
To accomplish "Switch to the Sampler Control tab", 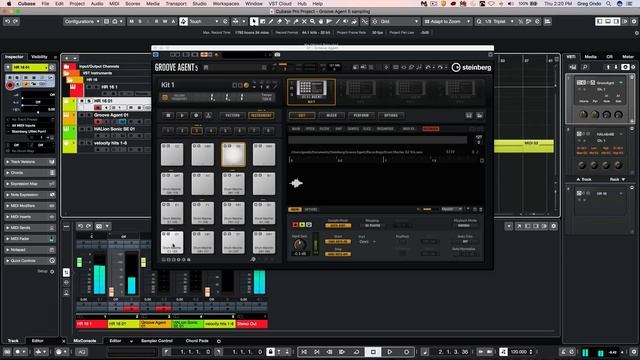I will click(x=157, y=340).
